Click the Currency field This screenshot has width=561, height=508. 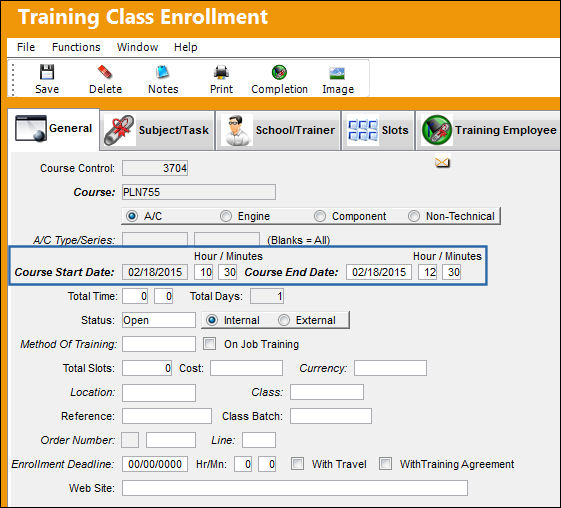pos(390,368)
